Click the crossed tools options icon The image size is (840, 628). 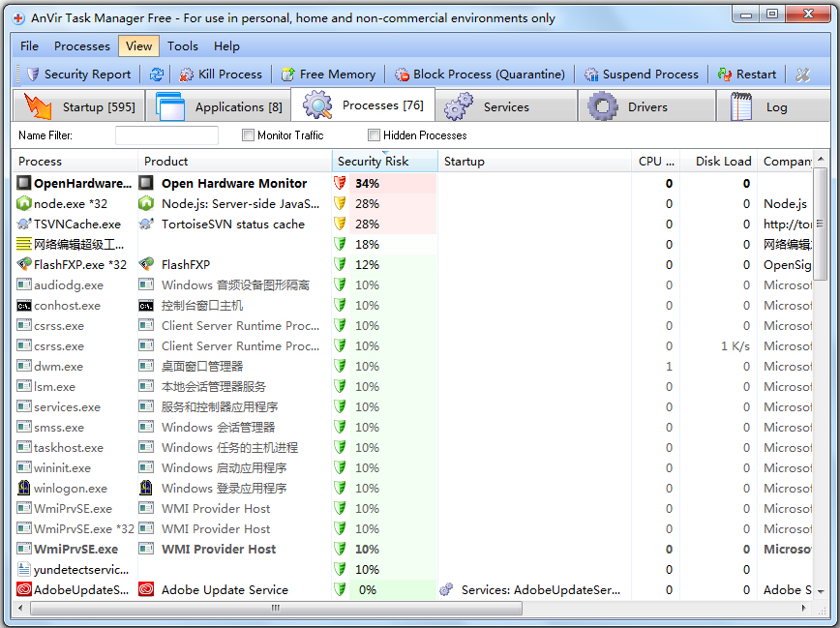click(802, 74)
